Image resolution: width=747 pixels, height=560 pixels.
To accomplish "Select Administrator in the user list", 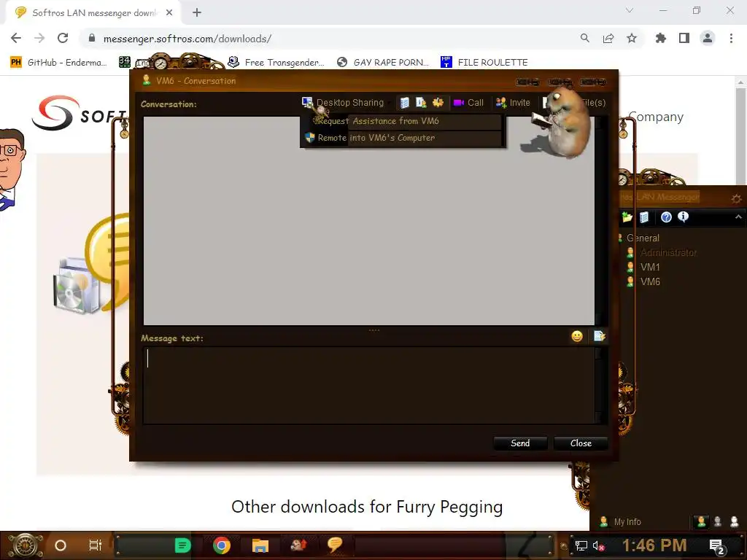I will click(668, 252).
